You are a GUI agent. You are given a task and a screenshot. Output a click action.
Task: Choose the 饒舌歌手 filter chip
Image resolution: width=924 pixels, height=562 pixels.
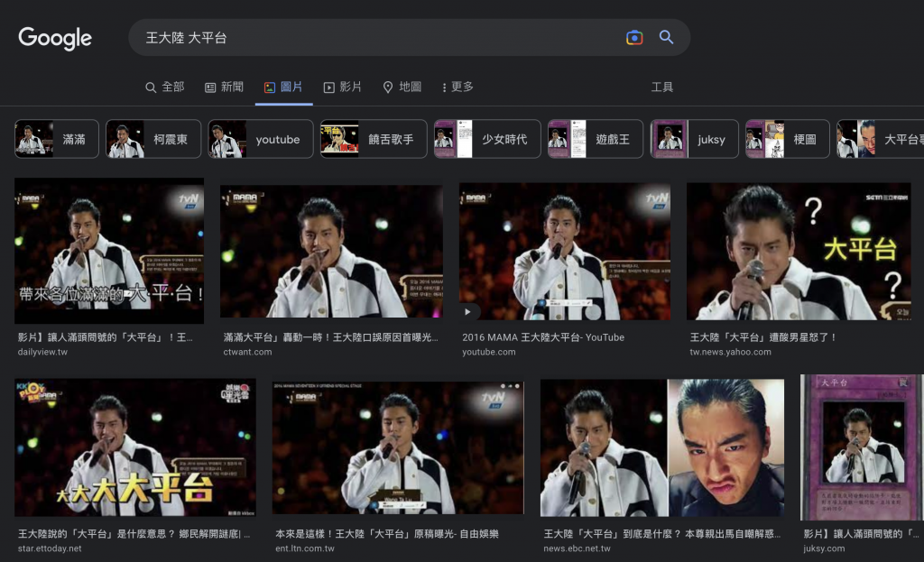coord(374,139)
